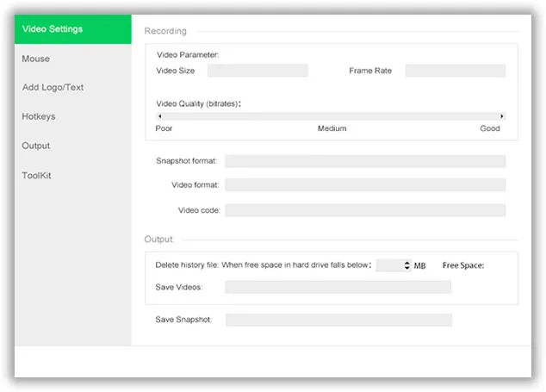Click the Save Snapshot path field
Screen dimensions: 546x392
(x=338, y=320)
